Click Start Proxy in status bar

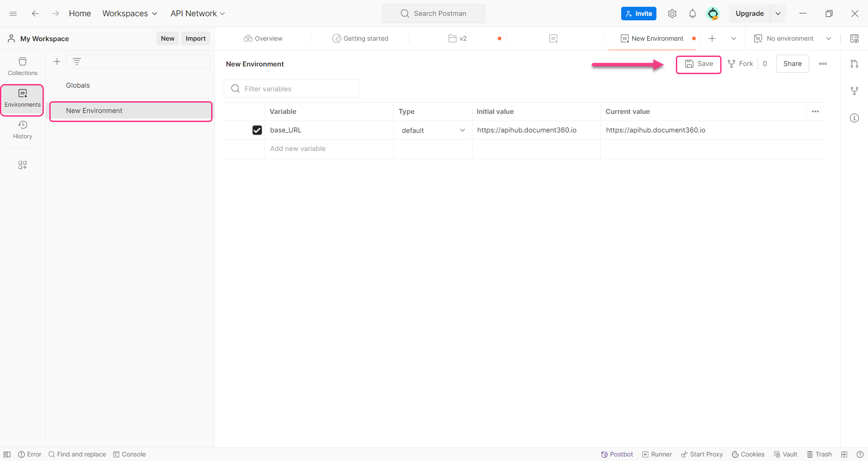702,454
